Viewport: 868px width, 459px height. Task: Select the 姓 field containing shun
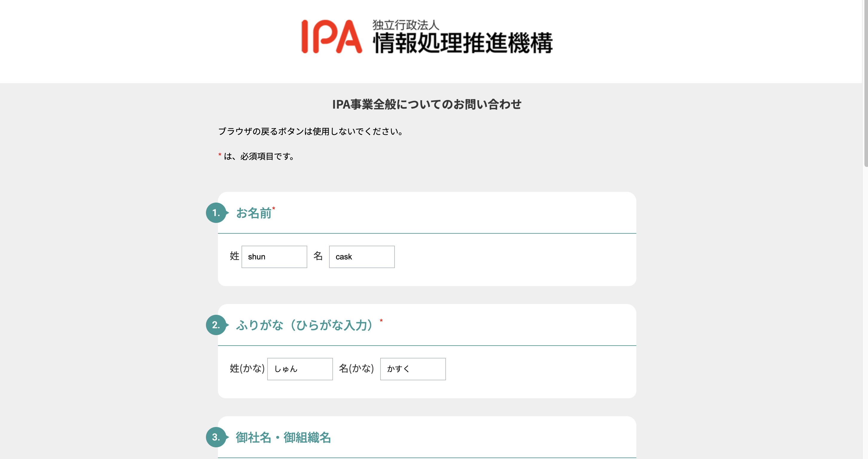coord(274,257)
